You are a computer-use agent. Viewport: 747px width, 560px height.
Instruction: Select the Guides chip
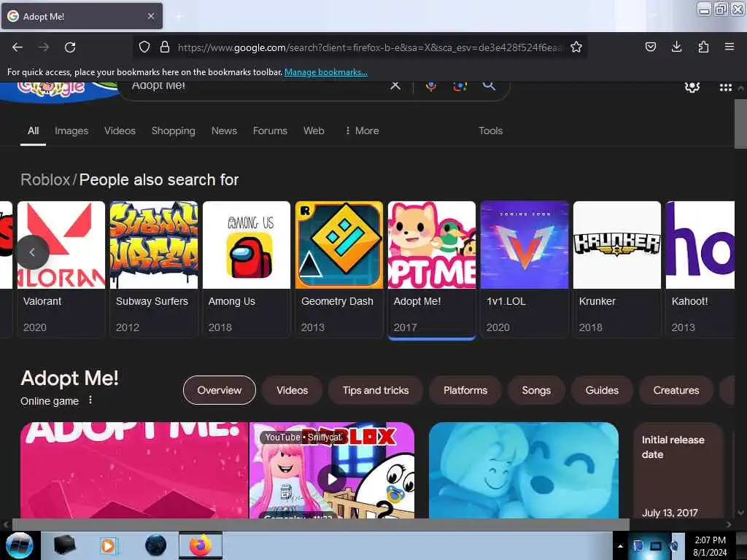click(x=602, y=390)
